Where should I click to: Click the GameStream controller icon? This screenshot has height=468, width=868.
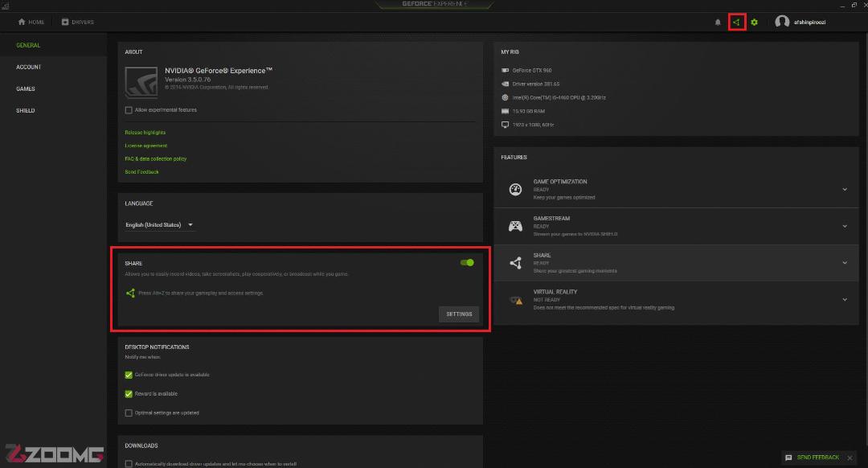(x=515, y=226)
